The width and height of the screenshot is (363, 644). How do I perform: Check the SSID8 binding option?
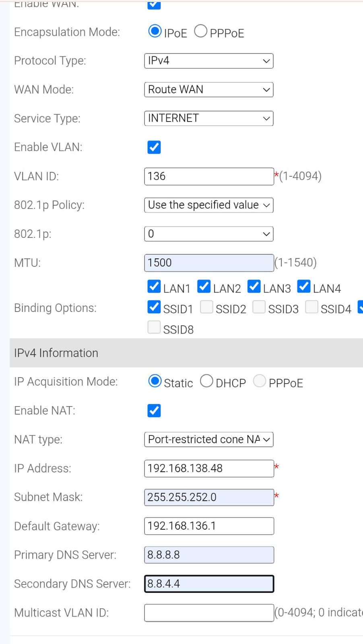point(154,327)
